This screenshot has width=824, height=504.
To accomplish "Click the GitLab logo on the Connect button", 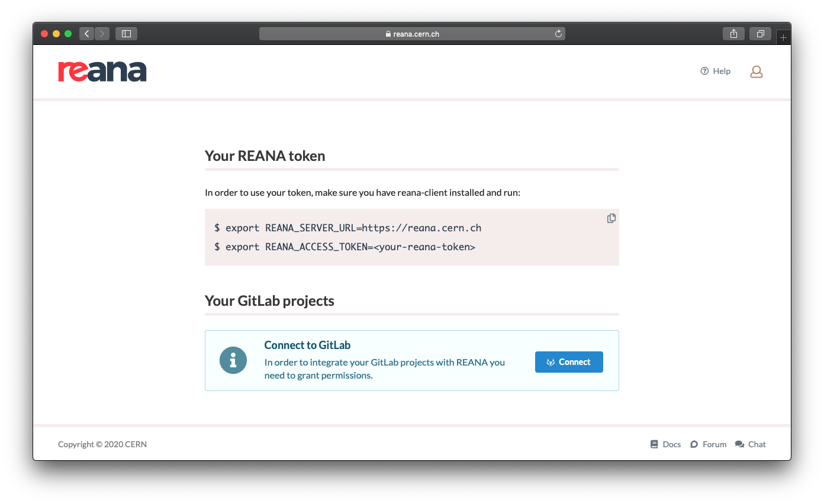I will 550,361.
